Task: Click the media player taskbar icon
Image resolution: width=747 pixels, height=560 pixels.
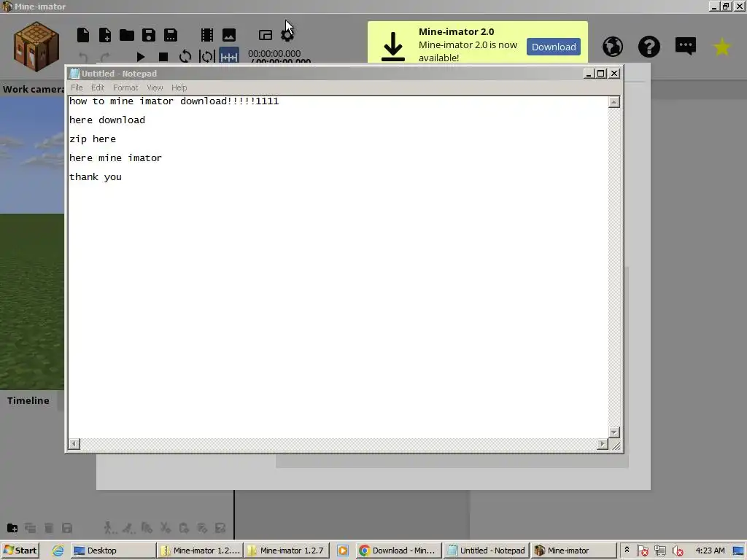Action: (343, 551)
